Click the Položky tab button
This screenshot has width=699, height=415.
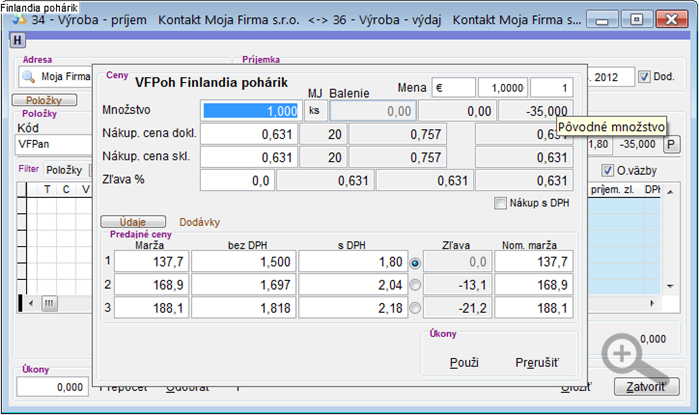click(x=44, y=100)
